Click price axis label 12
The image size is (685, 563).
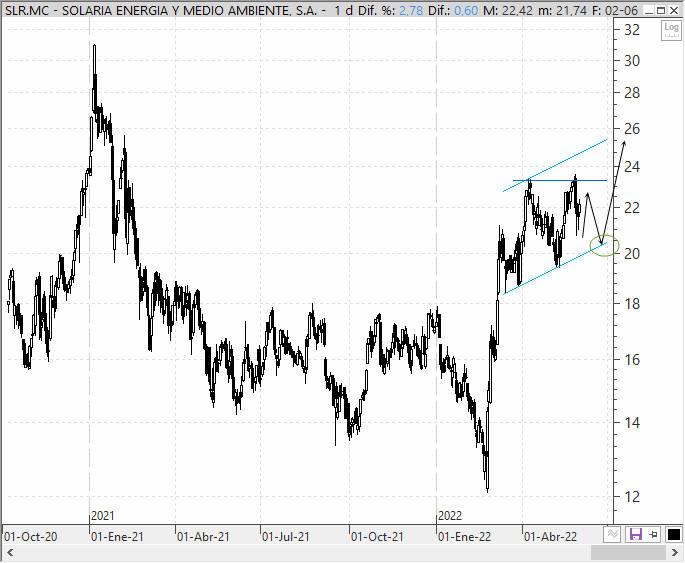pyautogui.click(x=632, y=496)
